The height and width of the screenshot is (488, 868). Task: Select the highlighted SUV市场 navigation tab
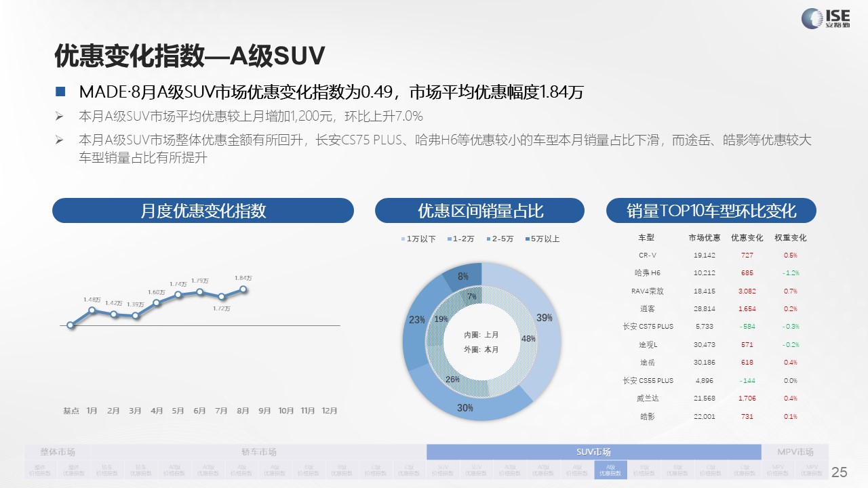tap(593, 452)
